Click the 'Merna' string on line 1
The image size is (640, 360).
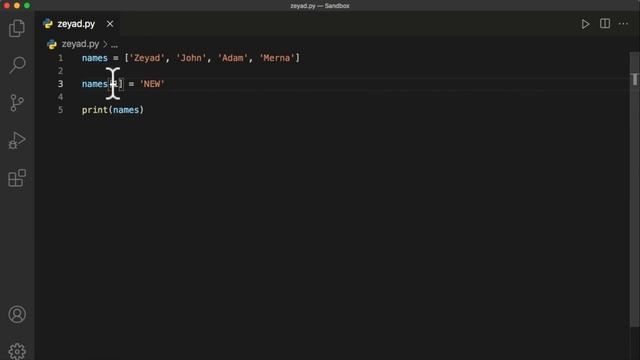point(277,58)
